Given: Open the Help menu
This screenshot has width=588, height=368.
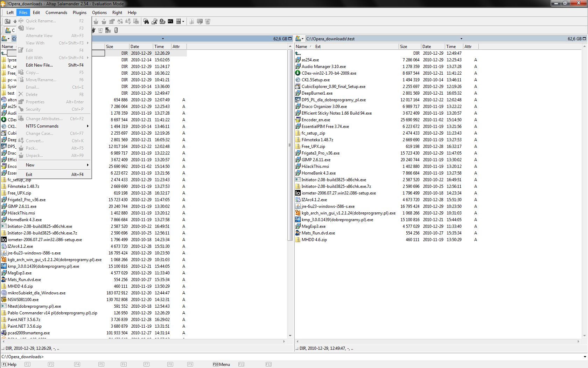Looking at the screenshot, I should (x=132, y=12).
